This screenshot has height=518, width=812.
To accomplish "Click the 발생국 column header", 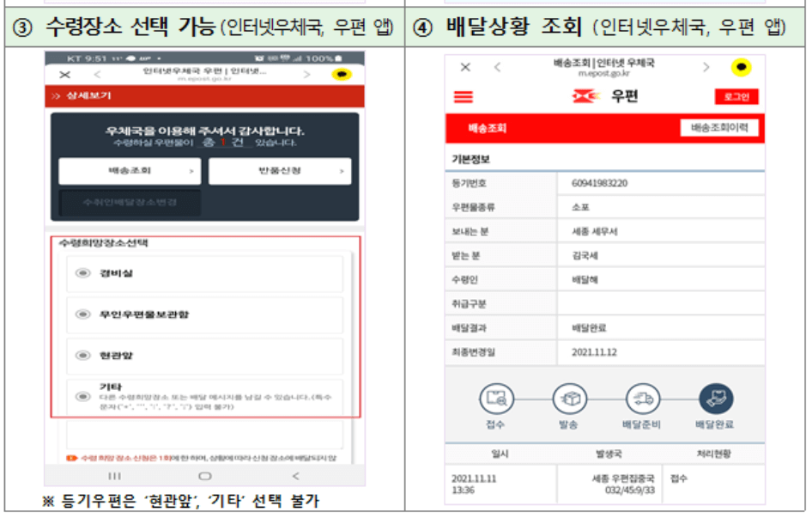I will pyautogui.click(x=609, y=454).
